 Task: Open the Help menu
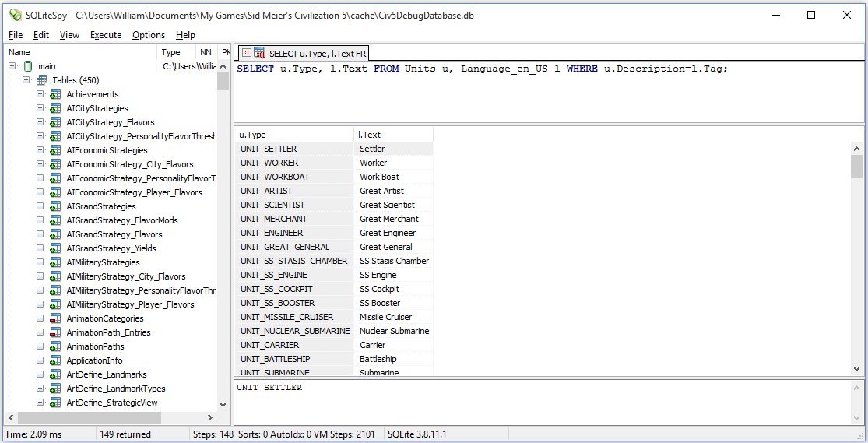[185, 35]
